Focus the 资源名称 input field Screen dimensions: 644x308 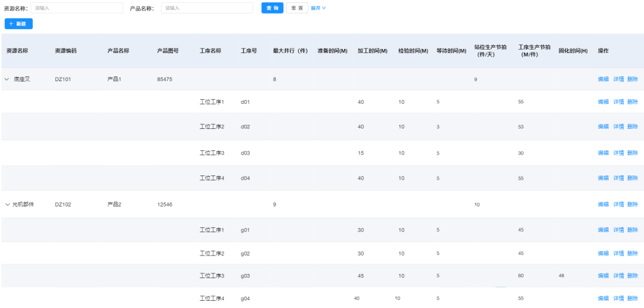(77, 8)
